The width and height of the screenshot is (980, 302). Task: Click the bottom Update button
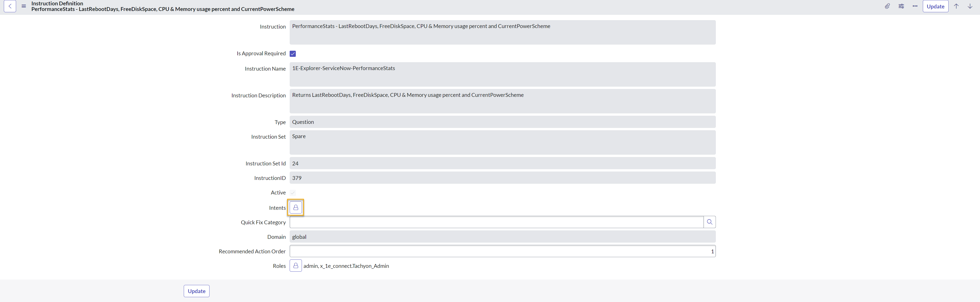pos(196,291)
